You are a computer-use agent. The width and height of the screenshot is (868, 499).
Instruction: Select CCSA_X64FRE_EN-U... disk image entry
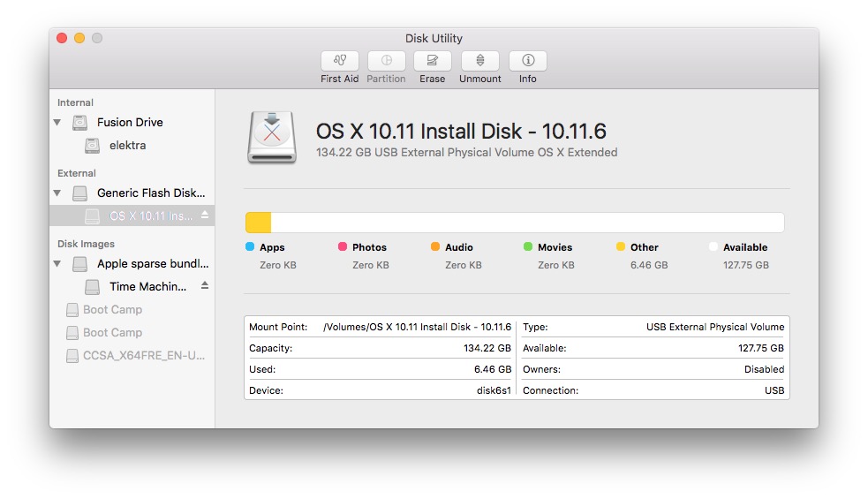pyautogui.click(x=132, y=356)
